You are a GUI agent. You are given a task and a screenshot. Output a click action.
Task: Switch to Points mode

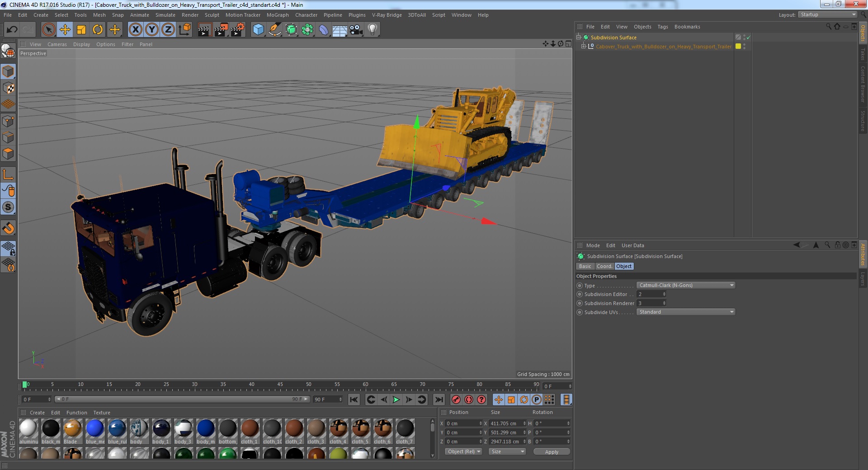[8, 121]
